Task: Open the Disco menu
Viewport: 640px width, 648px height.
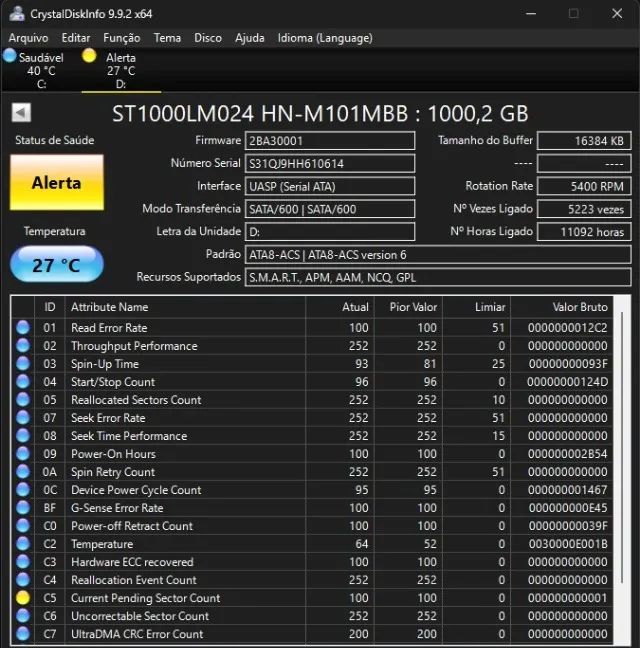Action: [208, 38]
